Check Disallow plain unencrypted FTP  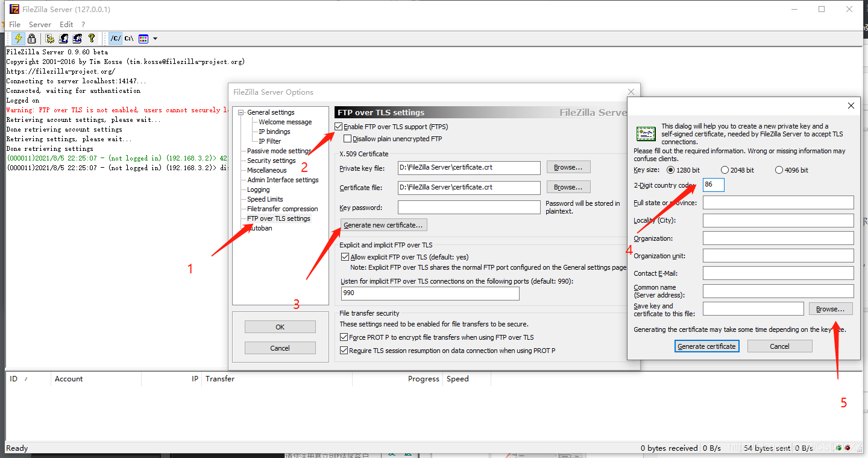[x=347, y=139]
